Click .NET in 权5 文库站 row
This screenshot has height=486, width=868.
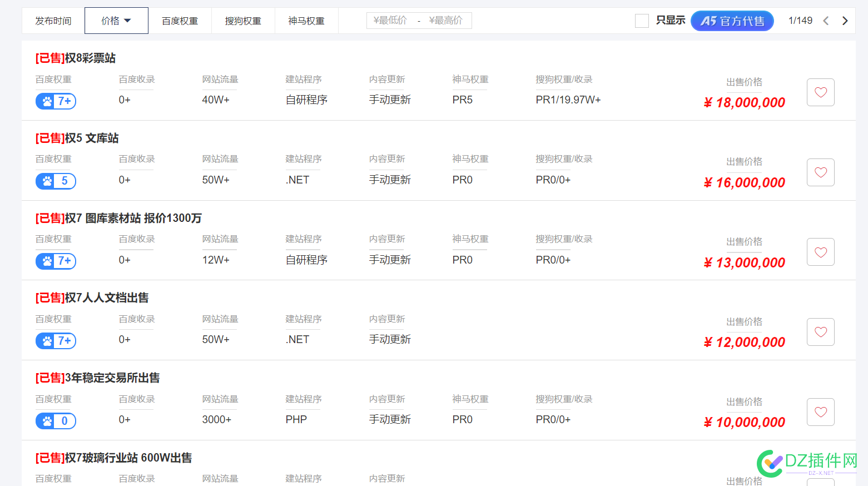point(297,180)
